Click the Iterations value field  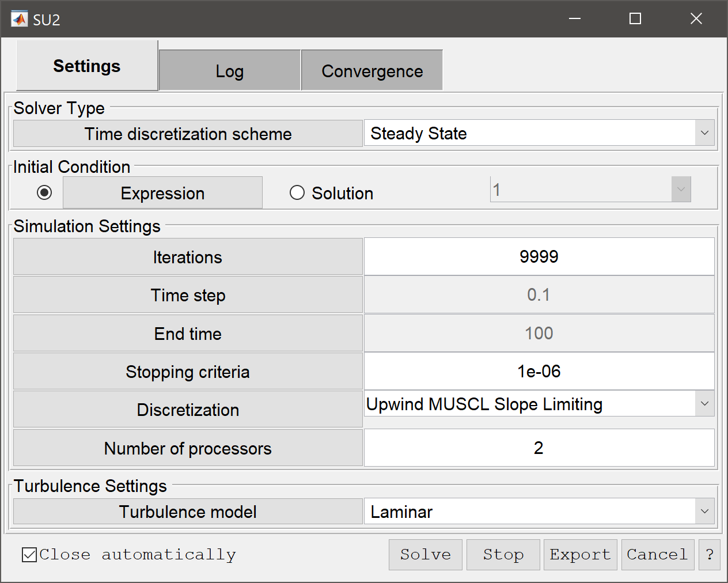tap(539, 257)
